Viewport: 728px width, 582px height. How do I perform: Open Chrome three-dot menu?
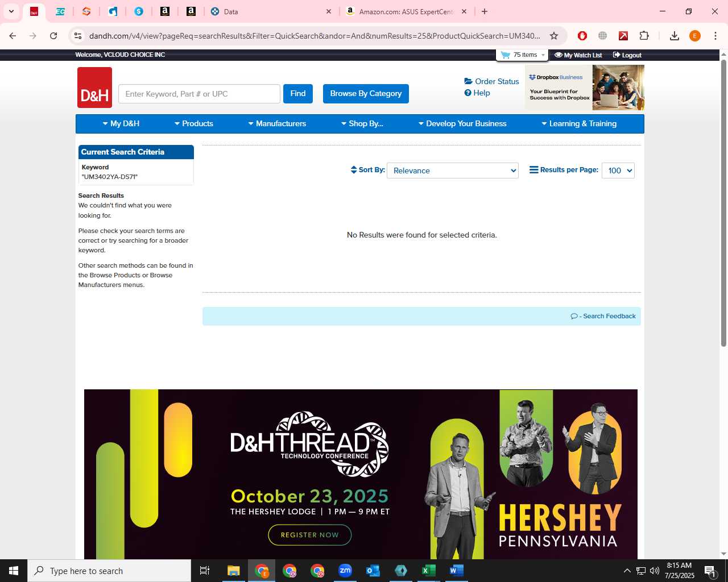click(715, 36)
